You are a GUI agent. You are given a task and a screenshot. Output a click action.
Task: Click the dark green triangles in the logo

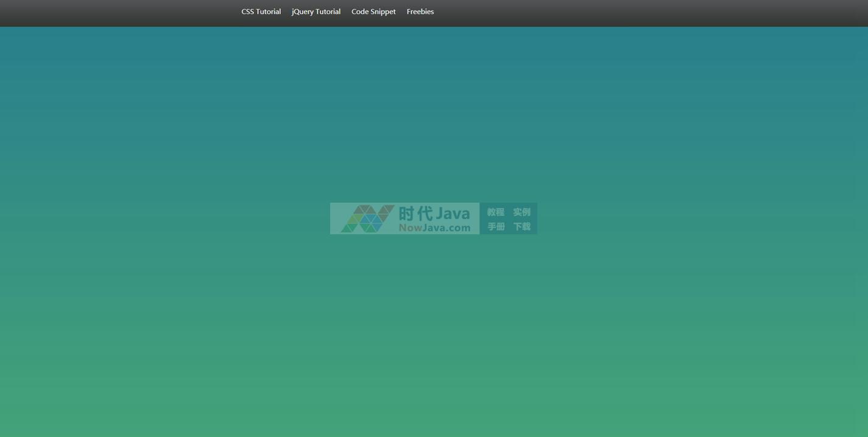(349, 228)
